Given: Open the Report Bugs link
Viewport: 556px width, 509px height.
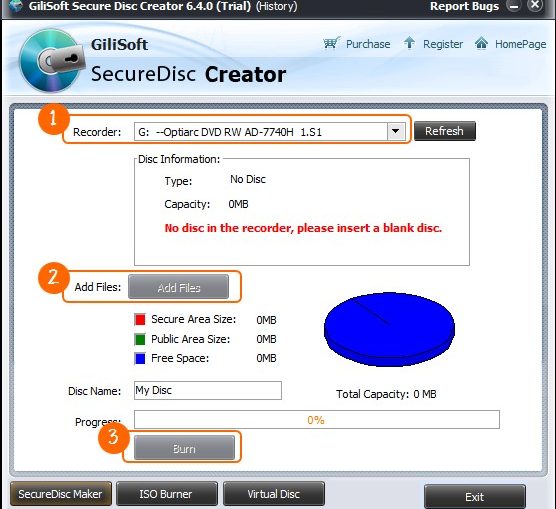Looking at the screenshot, I should click(465, 6).
